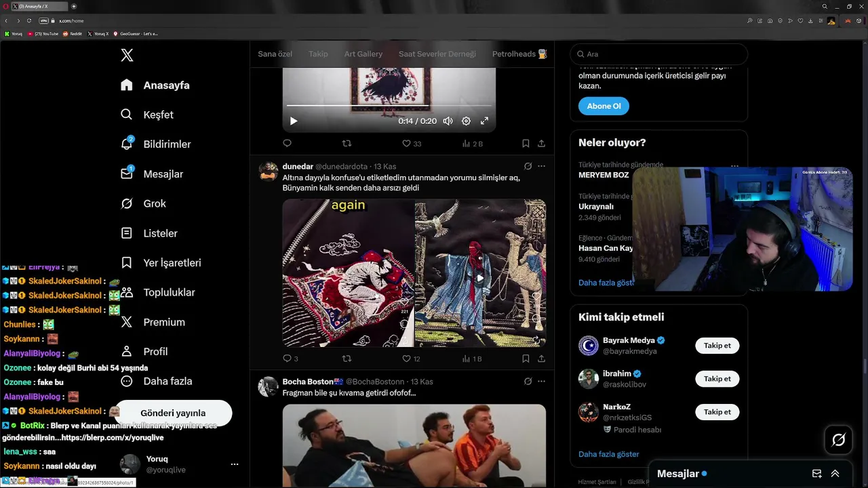Click Daha fazla göster under Kimi takip etmeli

coord(609,454)
